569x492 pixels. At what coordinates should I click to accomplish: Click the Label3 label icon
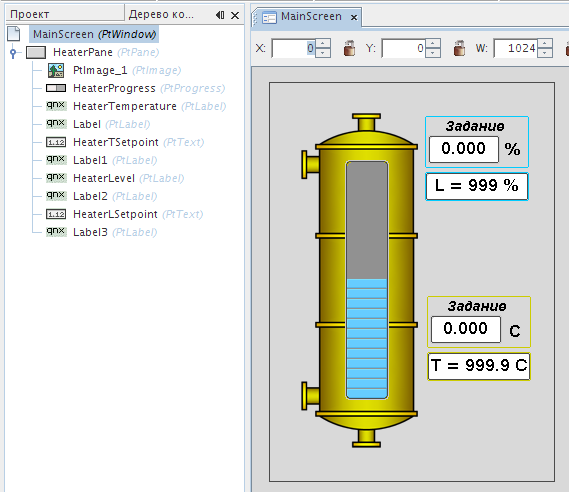(56, 231)
